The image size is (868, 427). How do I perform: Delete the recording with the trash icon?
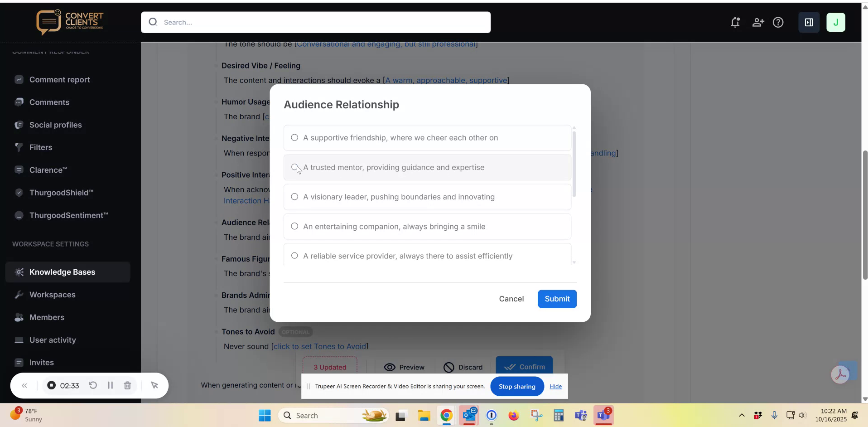[x=127, y=385]
